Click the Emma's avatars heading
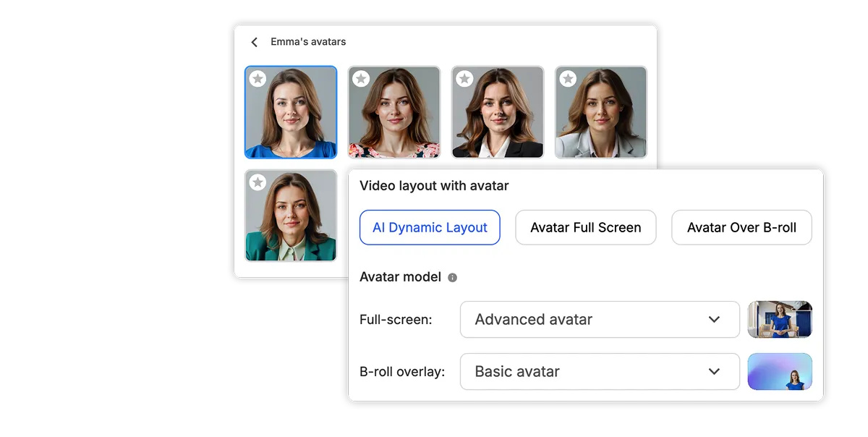Viewport: 868px width, 437px height. [308, 42]
